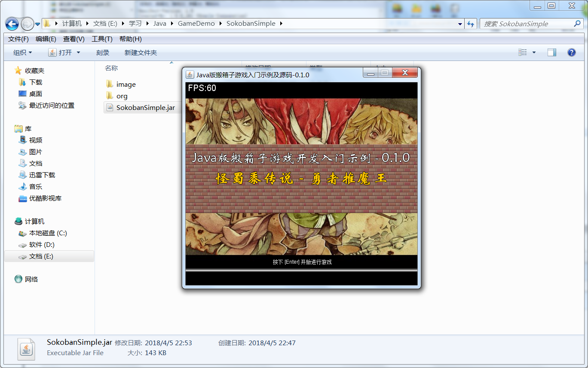
Task: Expand the arrow after SokobanSimple breadcrumb
Action: tap(281, 24)
